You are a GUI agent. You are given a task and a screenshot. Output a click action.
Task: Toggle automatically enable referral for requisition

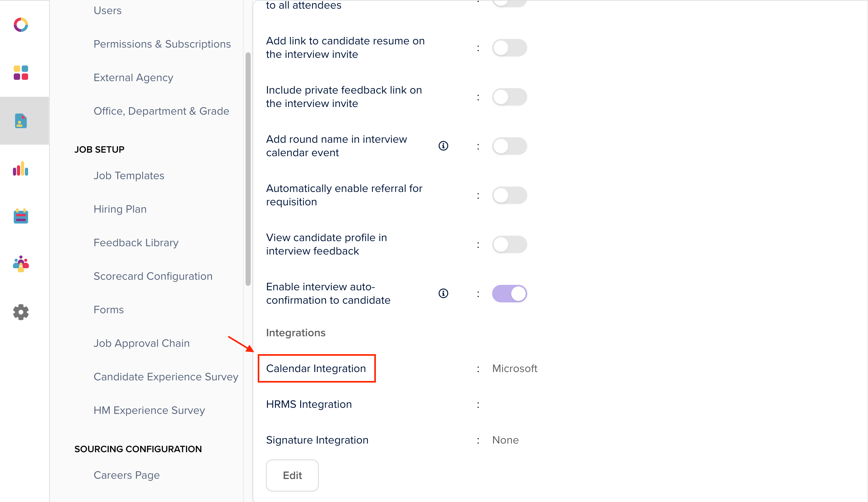509,195
